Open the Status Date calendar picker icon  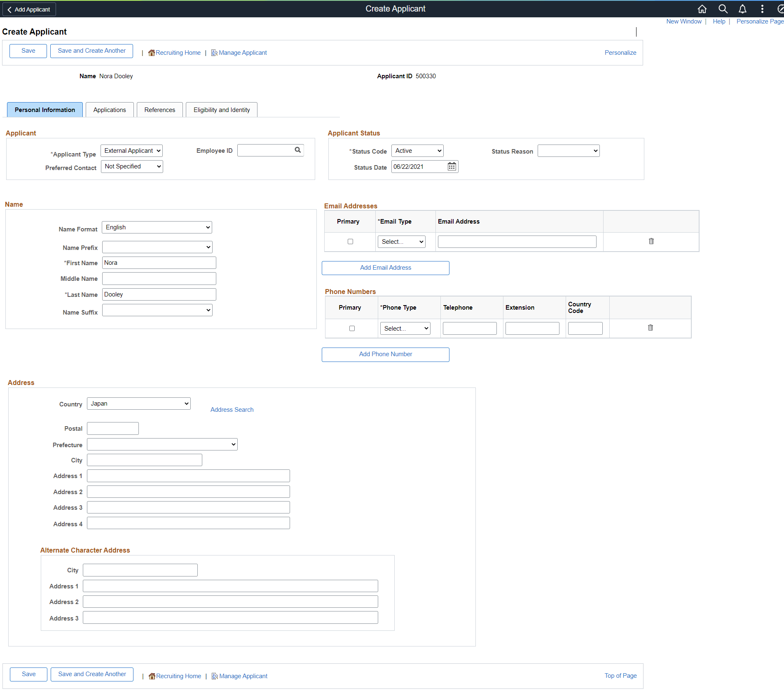tap(452, 166)
